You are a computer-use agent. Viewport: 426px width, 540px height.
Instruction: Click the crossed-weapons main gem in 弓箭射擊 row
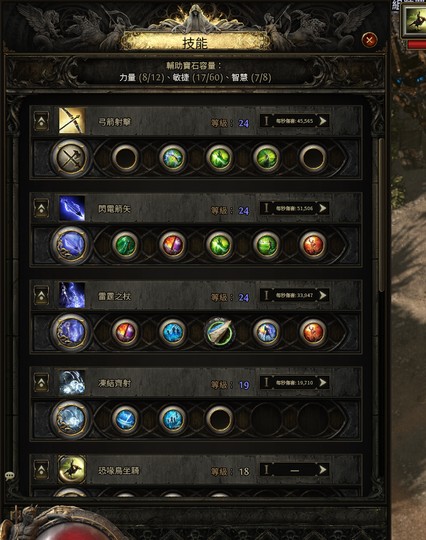(71, 159)
